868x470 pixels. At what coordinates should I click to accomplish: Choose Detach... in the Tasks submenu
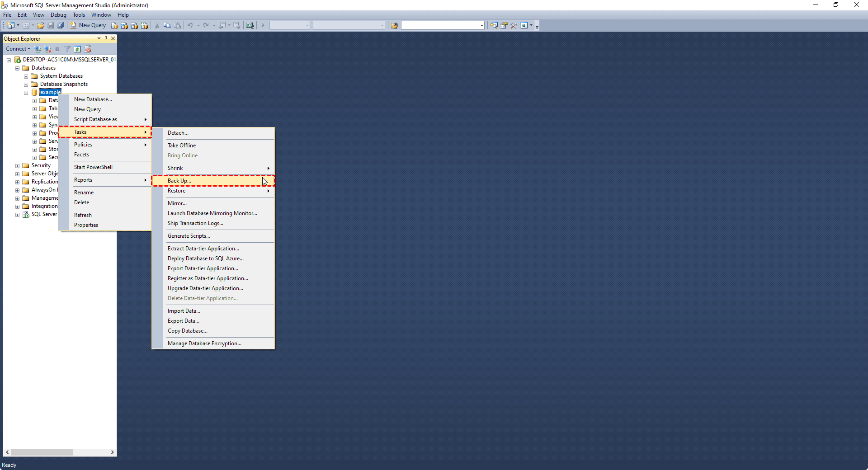click(213, 133)
